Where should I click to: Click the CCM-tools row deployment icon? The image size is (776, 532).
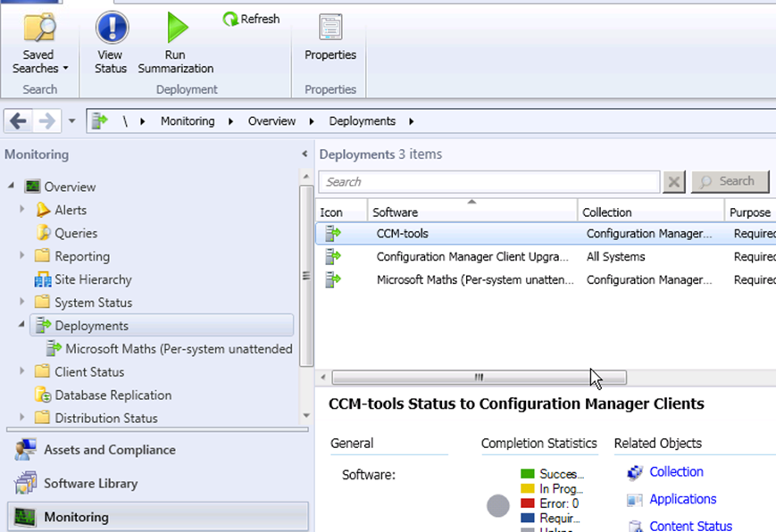pyautogui.click(x=333, y=233)
